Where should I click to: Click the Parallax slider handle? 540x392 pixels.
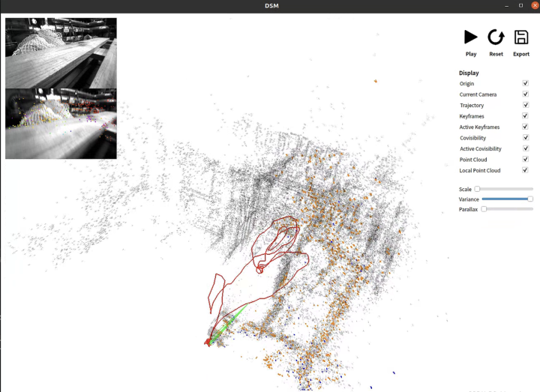point(484,209)
